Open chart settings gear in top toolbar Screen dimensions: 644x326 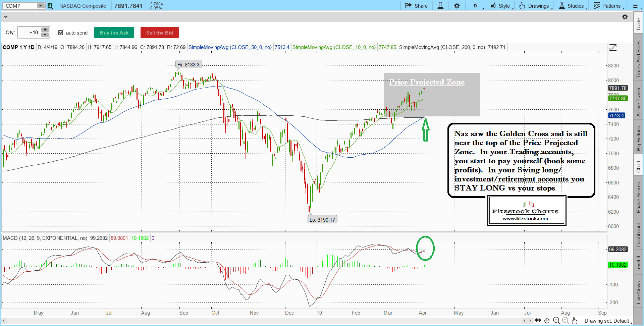(457, 6)
